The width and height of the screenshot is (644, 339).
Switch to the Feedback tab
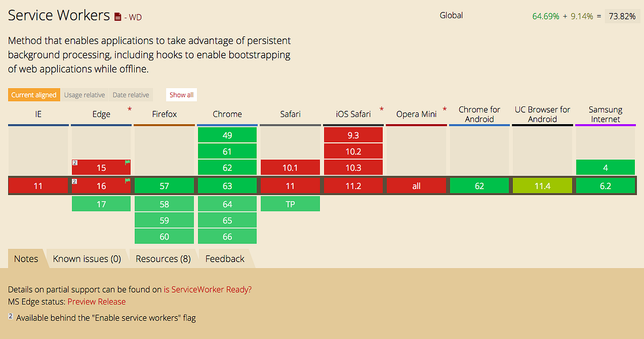[225, 259]
